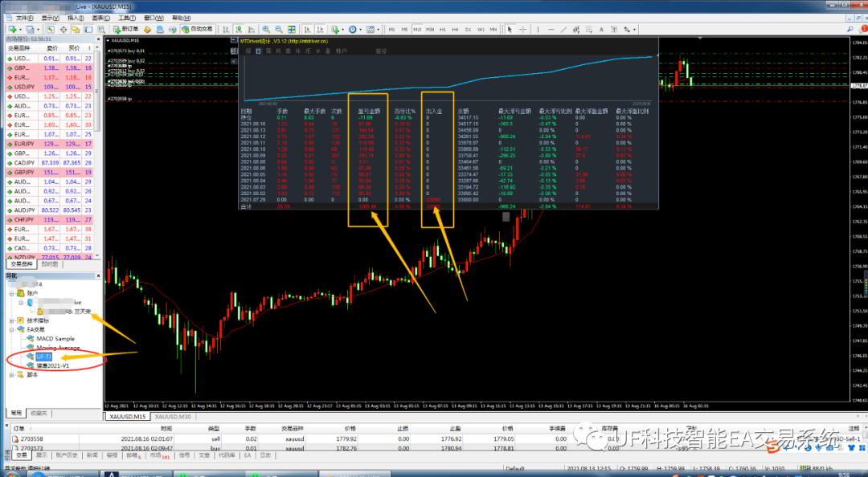
Task: Toggle the 自动交易 AutoTrading button
Action: click(198, 29)
